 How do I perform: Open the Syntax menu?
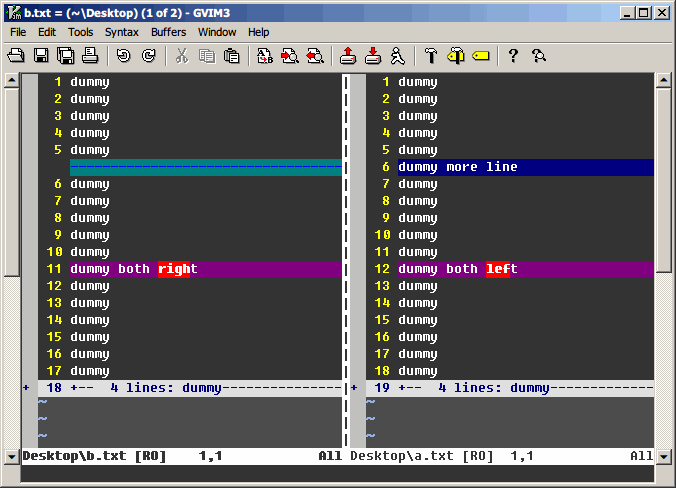(122, 32)
